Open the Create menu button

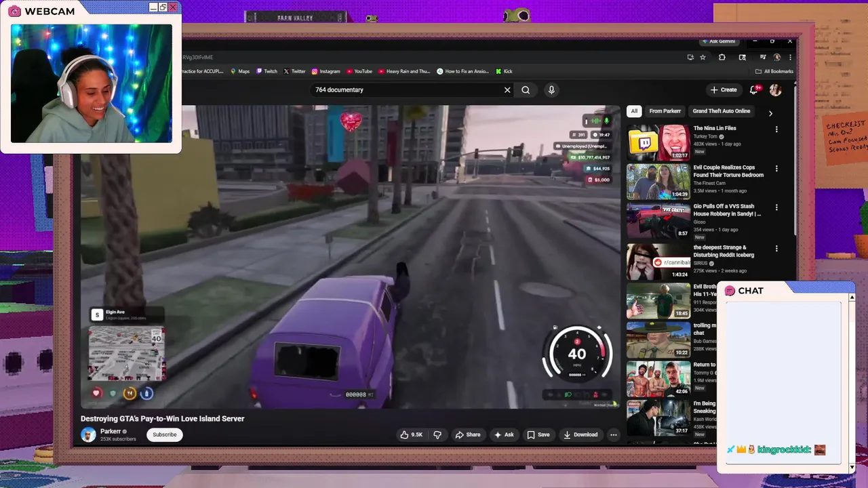pyautogui.click(x=724, y=89)
